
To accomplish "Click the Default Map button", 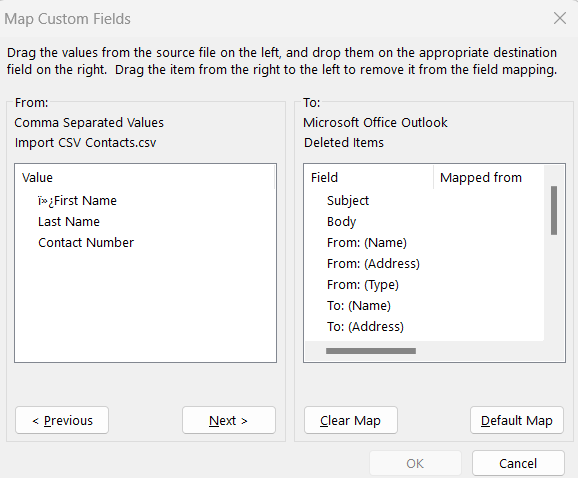I will pyautogui.click(x=517, y=420).
